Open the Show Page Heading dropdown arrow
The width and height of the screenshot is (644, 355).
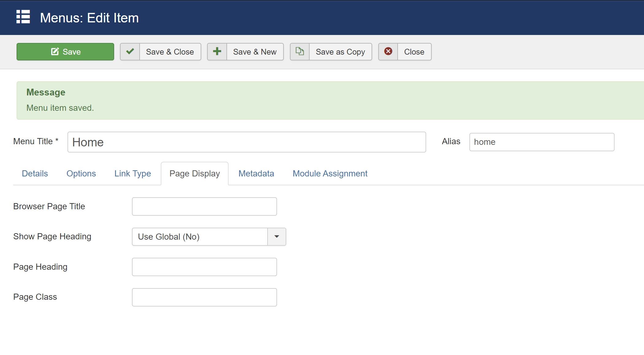[277, 237]
